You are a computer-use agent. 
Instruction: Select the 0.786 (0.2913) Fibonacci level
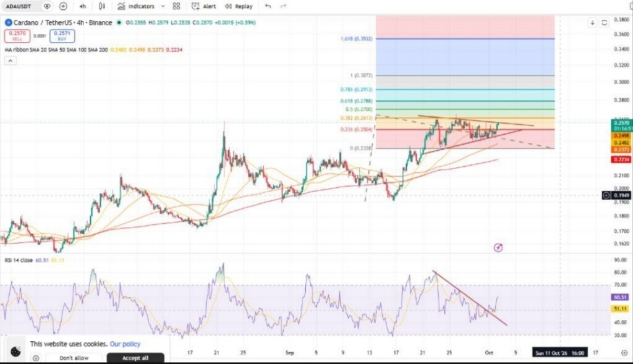coord(357,90)
